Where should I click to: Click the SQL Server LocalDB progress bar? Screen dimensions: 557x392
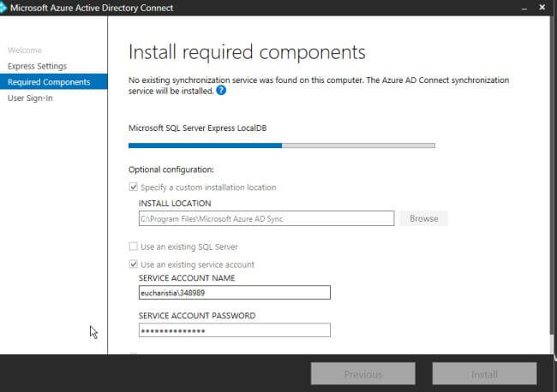click(282, 146)
